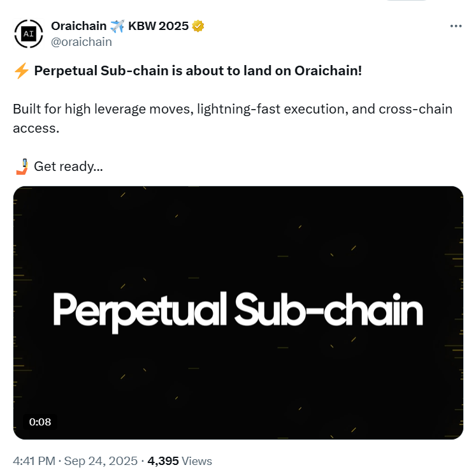Click the 'Sep 24, 2025' date
The image size is (476, 472).
(101, 461)
